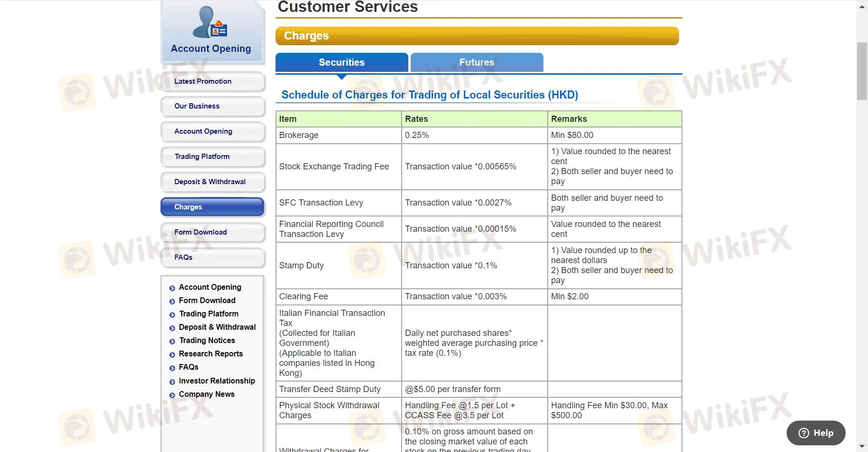Follow the Research Reports quick link

211,354
